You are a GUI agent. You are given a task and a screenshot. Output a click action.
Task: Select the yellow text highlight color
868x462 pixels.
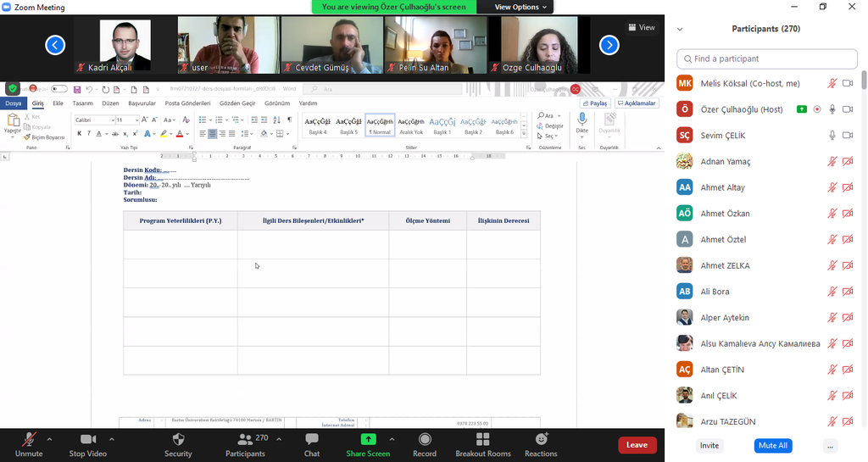[x=164, y=133]
